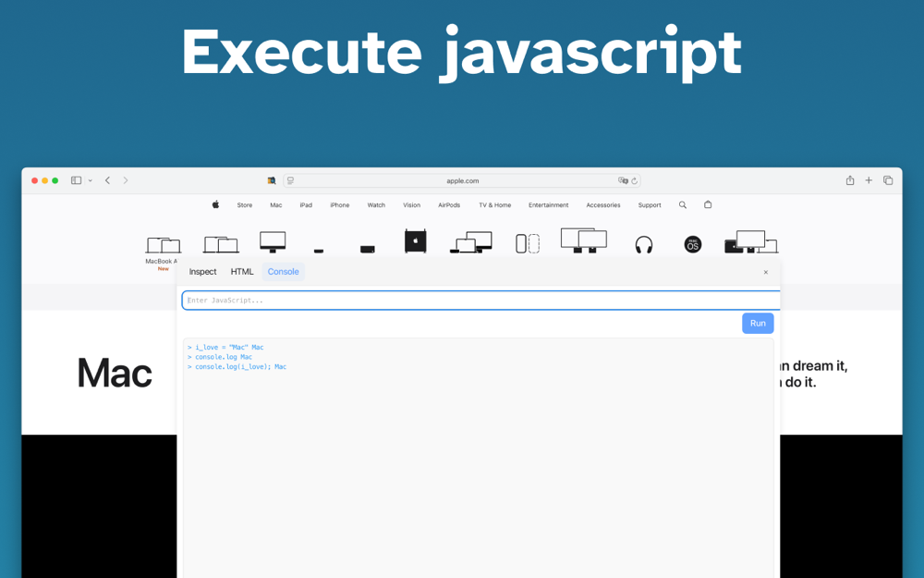Viewport: 924px width, 578px height.
Task: Select the Mac mini product icon
Action: [319, 251]
